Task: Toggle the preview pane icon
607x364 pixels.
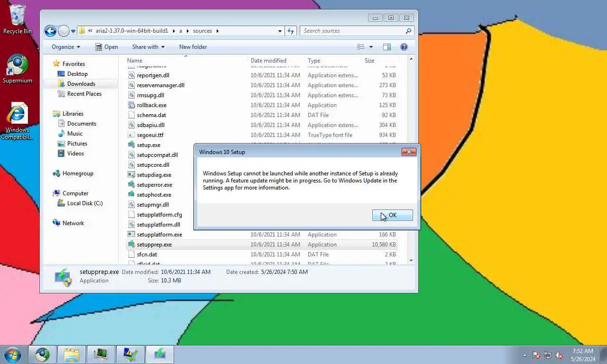Action: 387,47
